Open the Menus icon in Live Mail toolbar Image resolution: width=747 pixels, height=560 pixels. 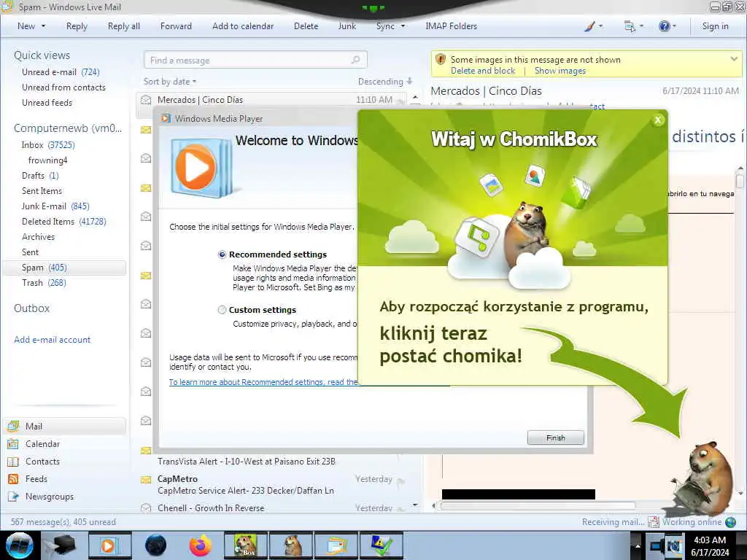click(630, 26)
